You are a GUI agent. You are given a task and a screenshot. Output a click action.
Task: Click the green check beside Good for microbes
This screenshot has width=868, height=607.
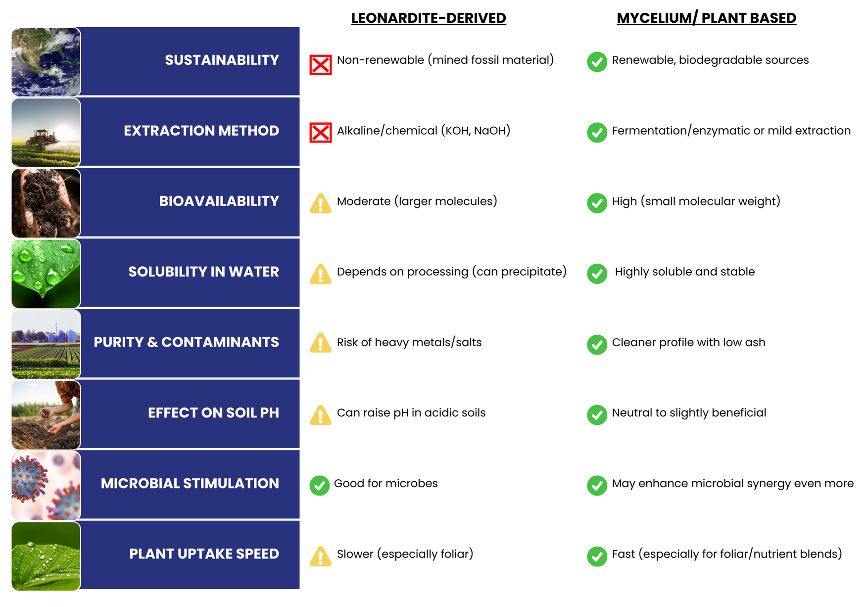point(320,486)
